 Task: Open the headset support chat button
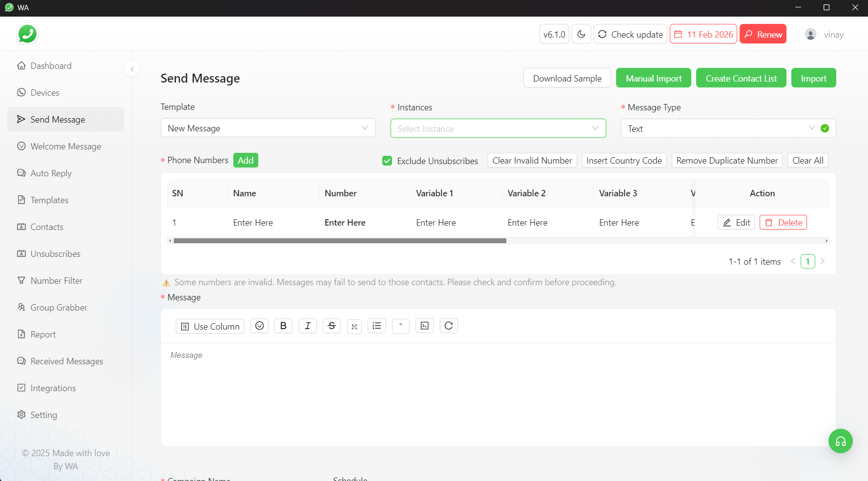tap(840, 441)
